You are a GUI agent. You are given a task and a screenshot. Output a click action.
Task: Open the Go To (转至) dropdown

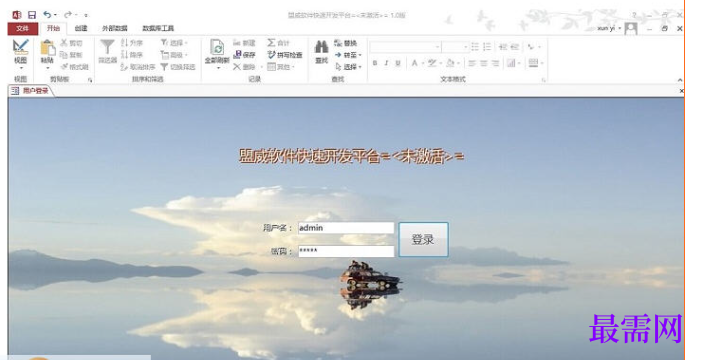[348, 55]
